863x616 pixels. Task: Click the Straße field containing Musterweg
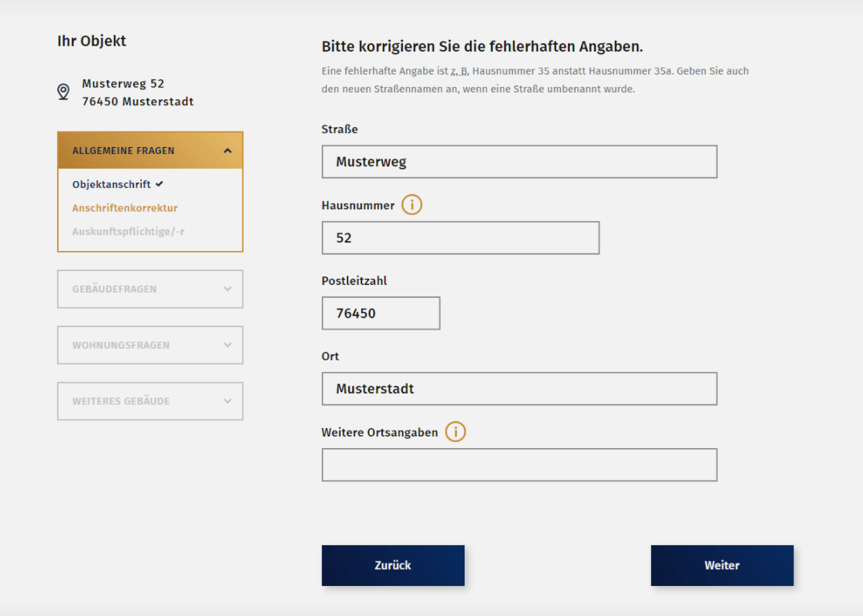pyautogui.click(x=519, y=162)
